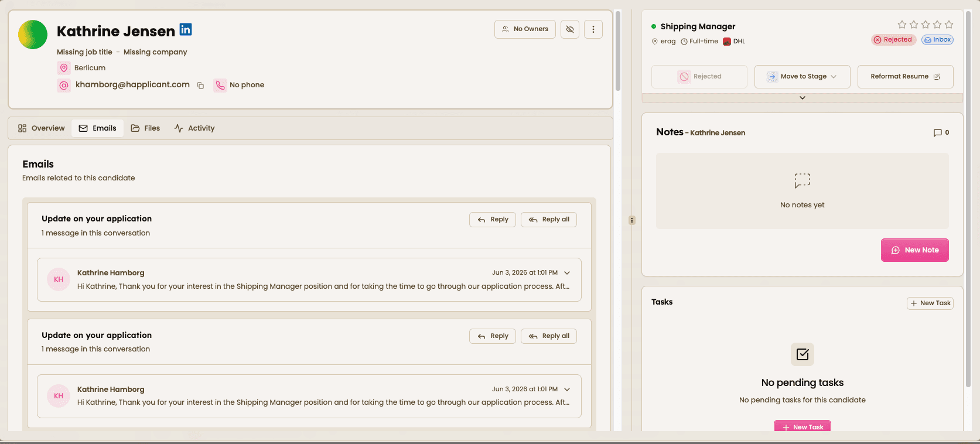This screenshot has width=980, height=444.
Task: Open the Files tab
Action: (x=145, y=128)
